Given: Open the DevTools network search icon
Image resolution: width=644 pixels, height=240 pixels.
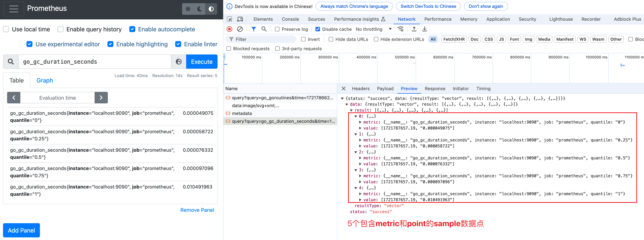Looking at the screenshot, I should pyautogui.click(x=264, y=29).
